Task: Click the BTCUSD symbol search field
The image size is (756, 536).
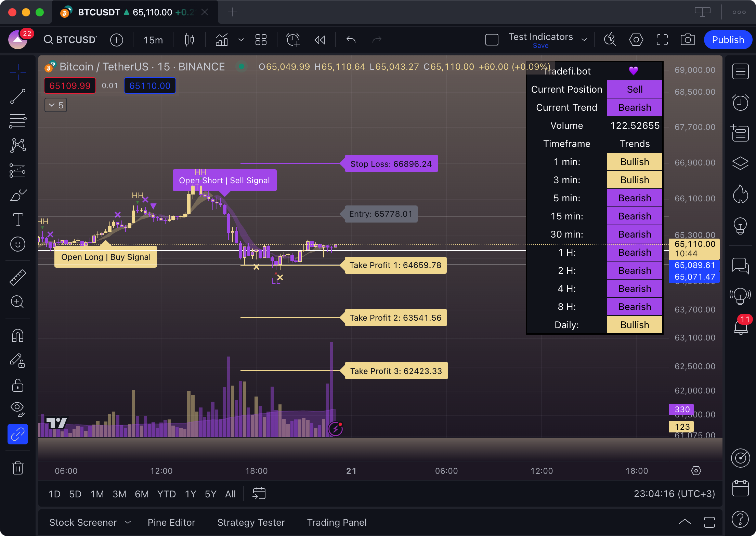Action: click(x=70, y=40)
